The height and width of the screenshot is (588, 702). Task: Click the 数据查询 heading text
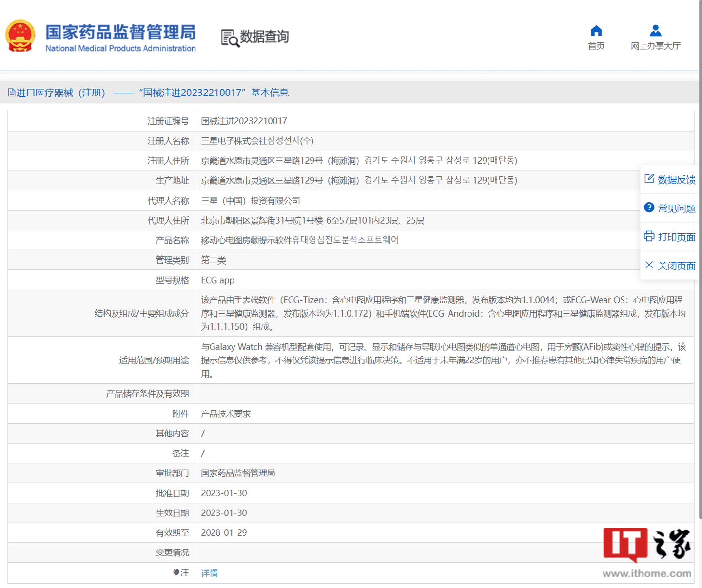click(264, 37)
